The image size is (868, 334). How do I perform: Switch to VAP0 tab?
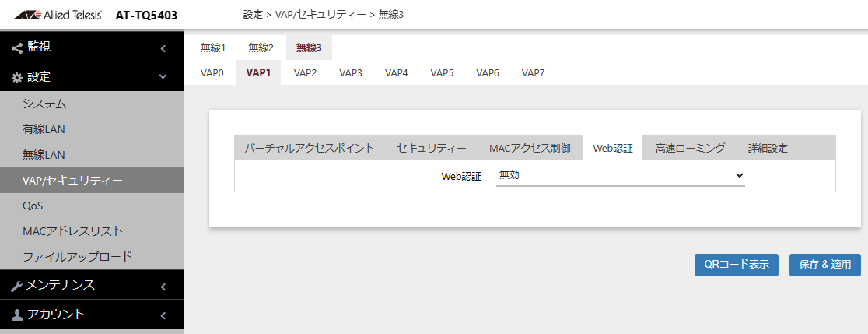click(212, 72)
